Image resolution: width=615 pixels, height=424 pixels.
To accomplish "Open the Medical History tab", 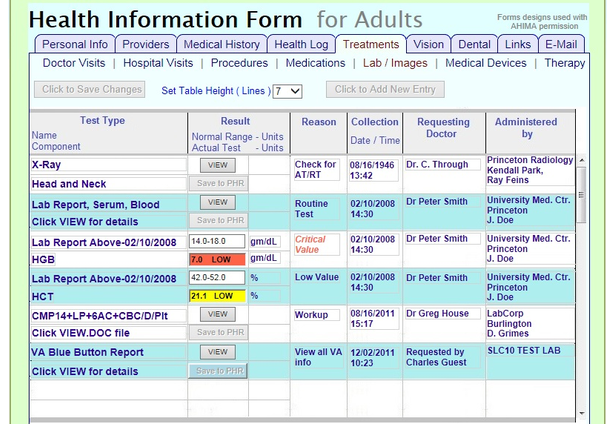I will pyautogui.click(x=222, y=44).
